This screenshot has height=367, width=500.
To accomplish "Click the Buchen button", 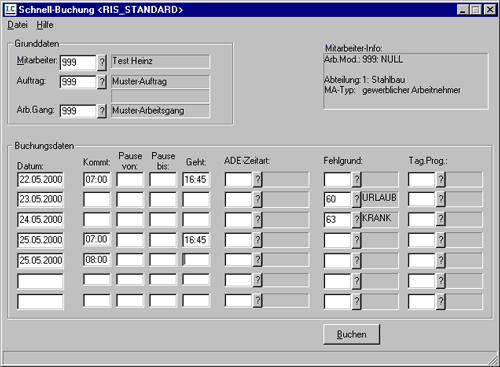I will 351,334.
